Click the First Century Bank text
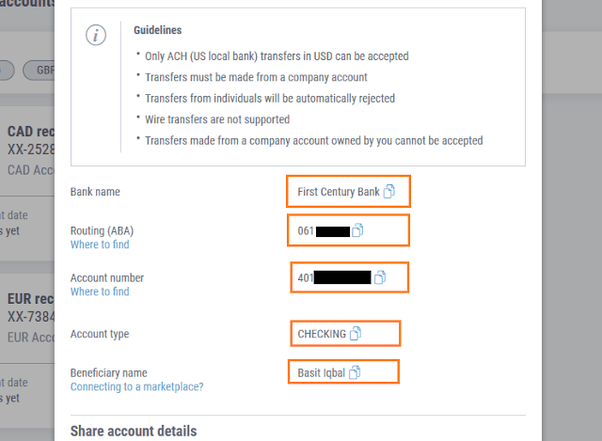Image resolution: width=602 pixels, height=441 pixels. (x=338, y=191)
